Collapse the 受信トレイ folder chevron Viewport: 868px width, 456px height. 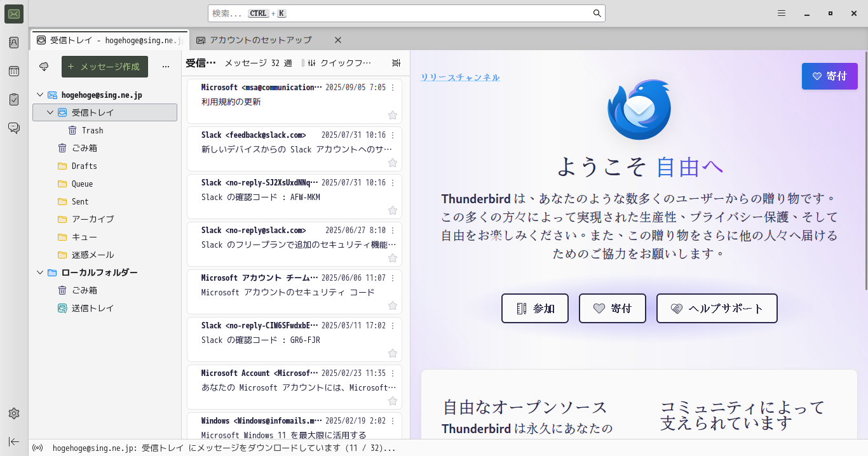pos(50,112)
